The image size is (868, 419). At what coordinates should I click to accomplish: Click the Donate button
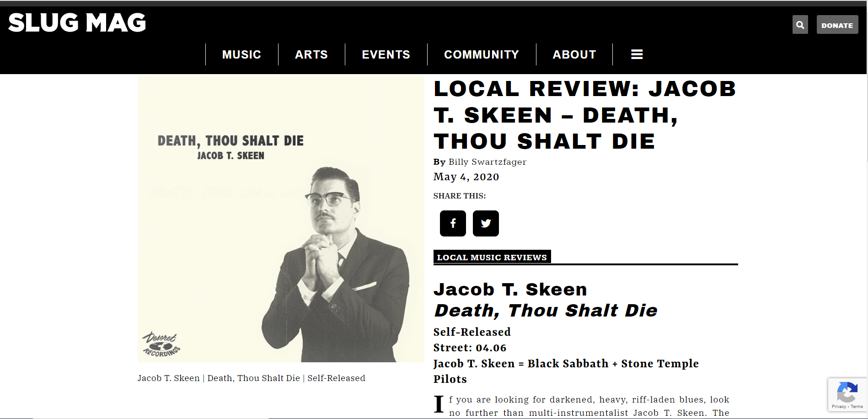[x=837, y=25]
